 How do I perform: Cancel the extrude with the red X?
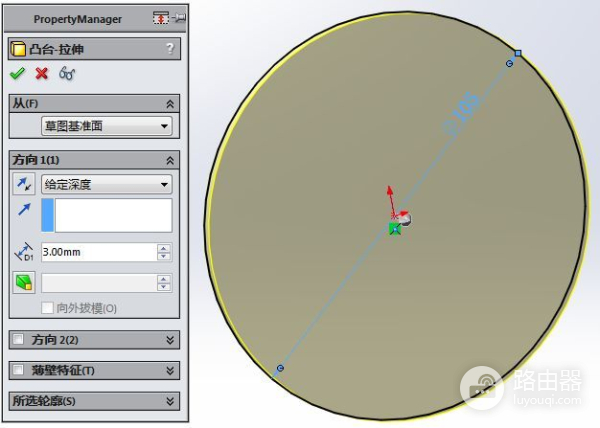point(42,73)
